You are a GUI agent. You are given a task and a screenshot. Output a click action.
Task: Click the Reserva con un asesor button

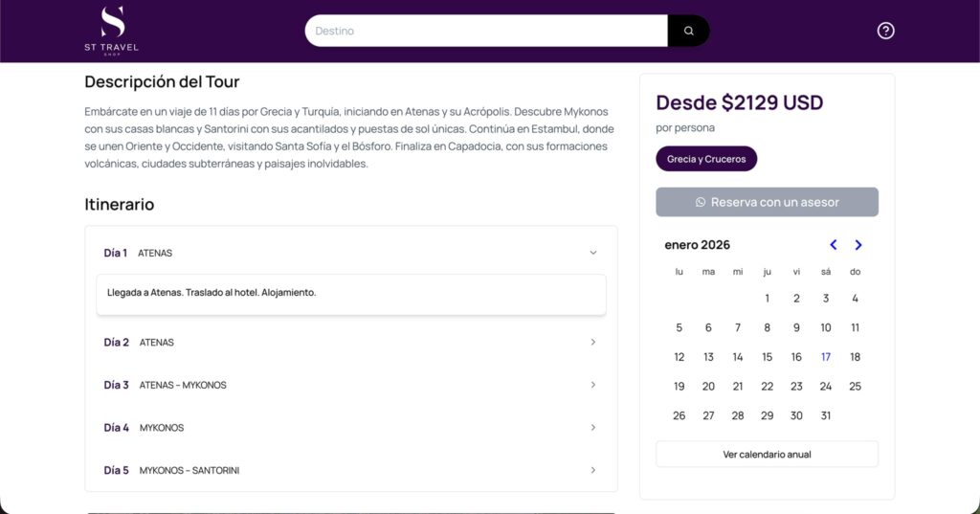767,202
